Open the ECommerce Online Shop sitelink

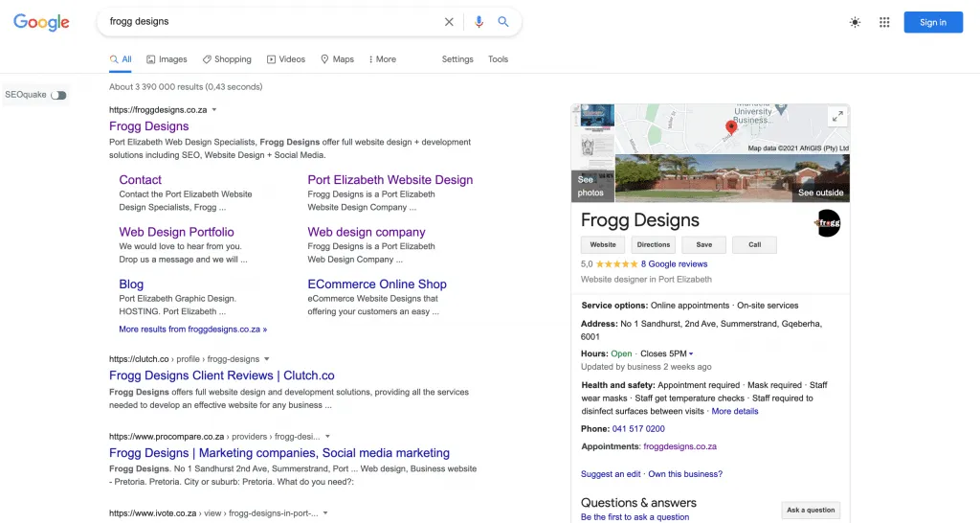[x=377, y=284]
